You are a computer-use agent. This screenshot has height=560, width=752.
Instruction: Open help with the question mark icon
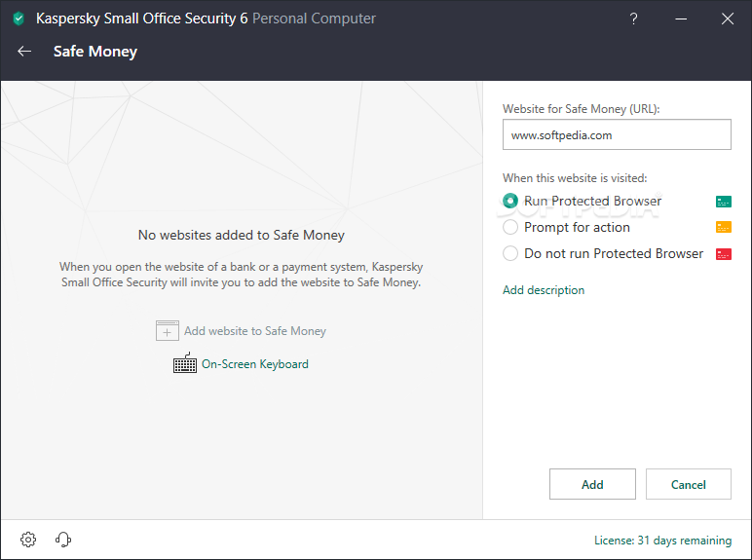[633, 19]
